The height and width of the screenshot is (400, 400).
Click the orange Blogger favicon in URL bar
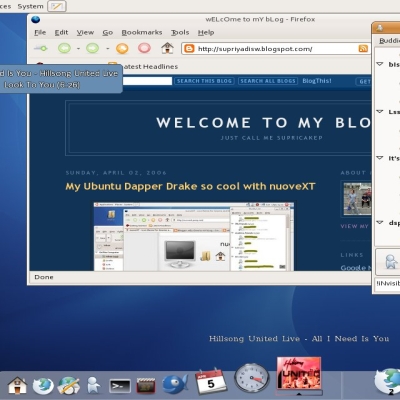(x=189, y=49)
